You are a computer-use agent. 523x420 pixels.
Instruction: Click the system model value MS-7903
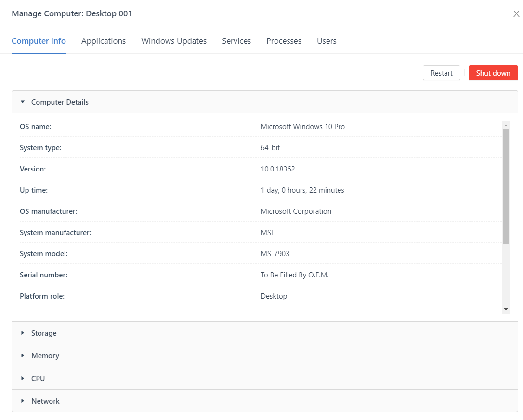[x=275, y=254]
